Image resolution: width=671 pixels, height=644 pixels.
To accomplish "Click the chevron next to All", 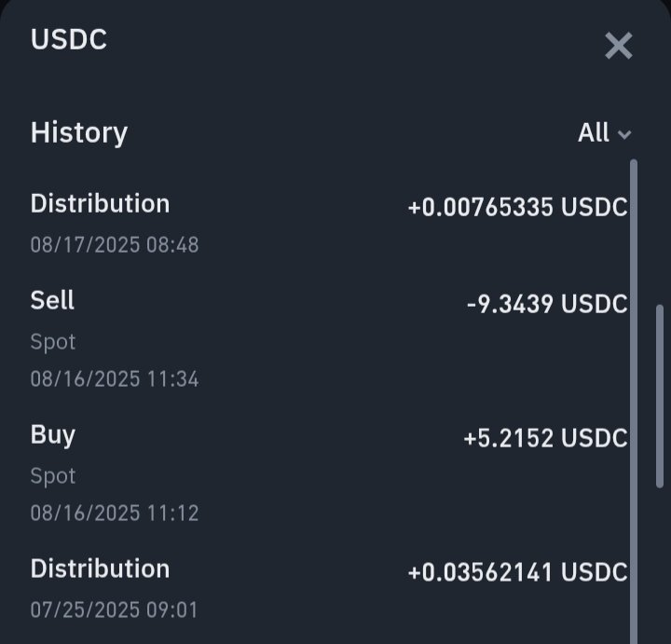I will 624,135.
